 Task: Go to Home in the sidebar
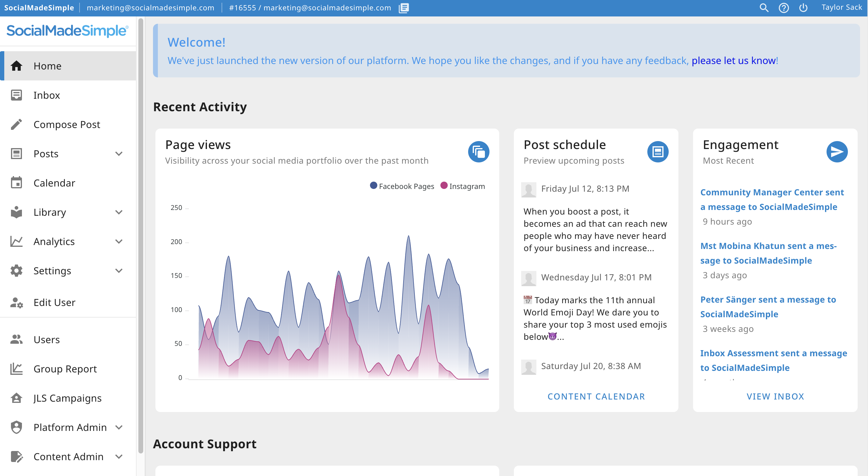[68, 66]
